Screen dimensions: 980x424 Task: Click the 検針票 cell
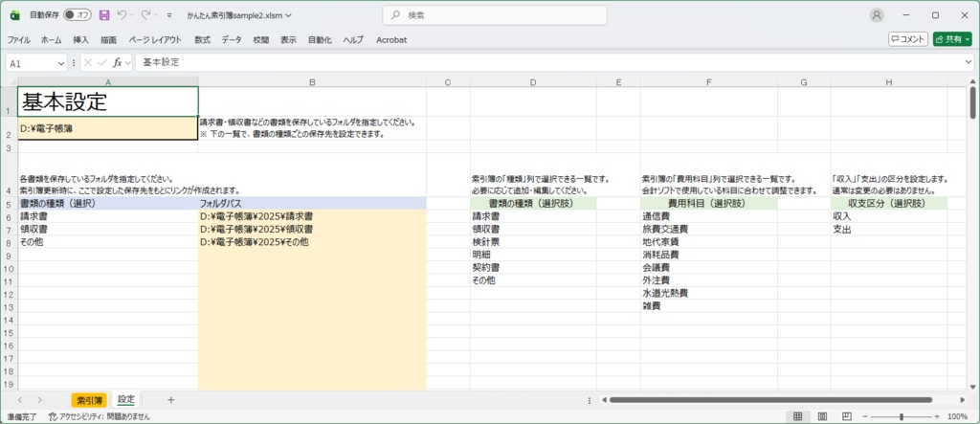pyautogui.click(x=533, y=242)
